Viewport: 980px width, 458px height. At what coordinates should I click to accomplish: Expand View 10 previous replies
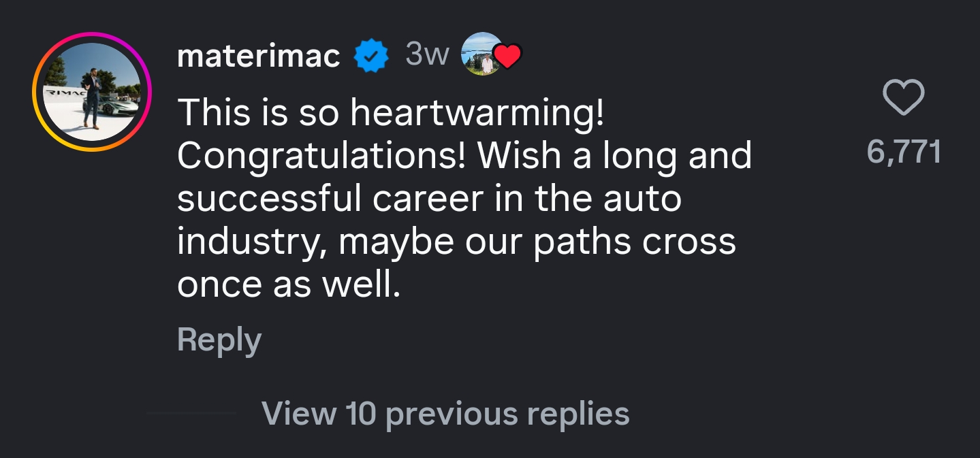[445, 413]
